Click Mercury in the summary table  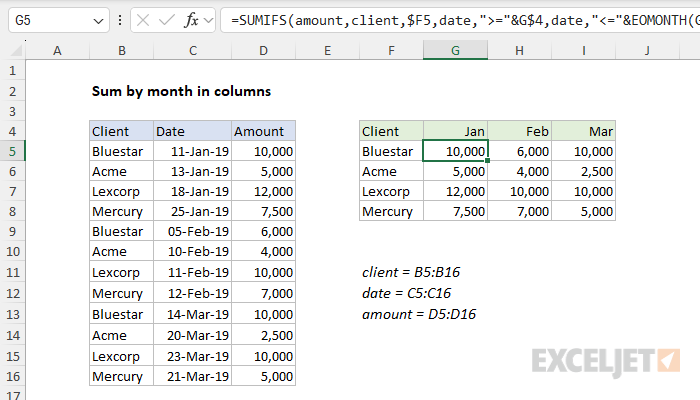pos(391,211)
